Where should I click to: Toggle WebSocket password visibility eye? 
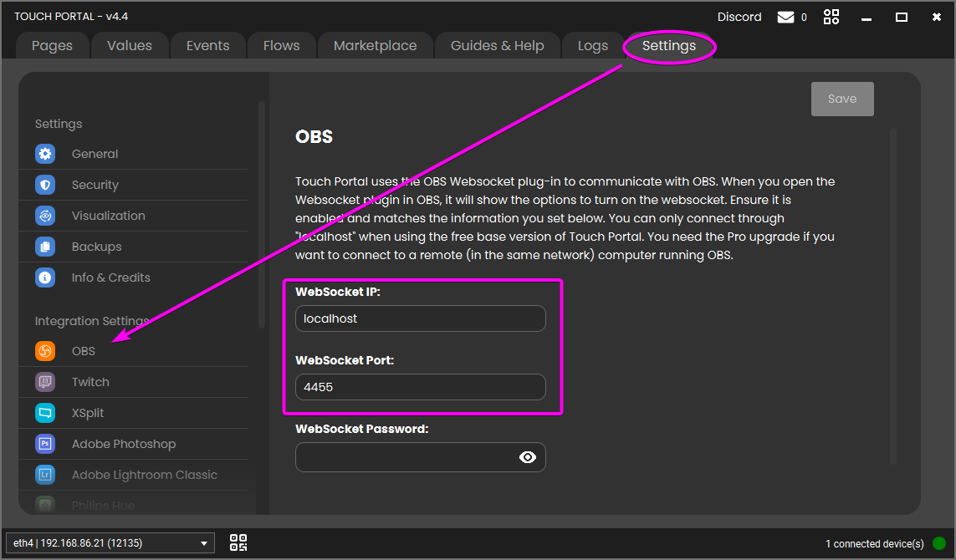coord(528,457)
